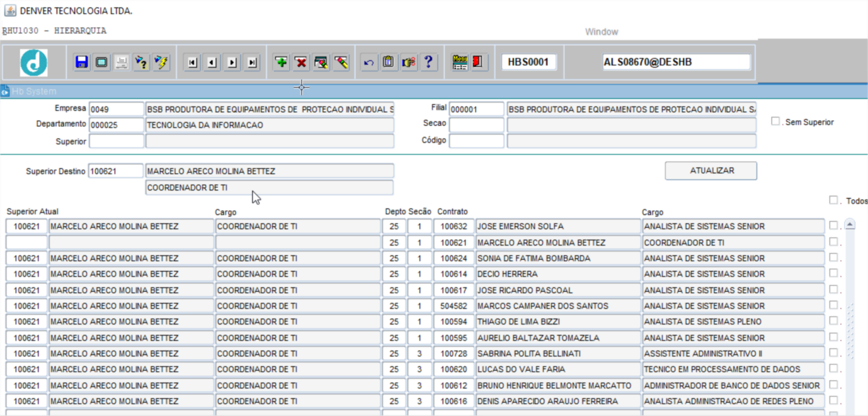Image resolution: width=868 pixels, height=416 pixels.
Task: Go to the next record
Action: [232, 62]
